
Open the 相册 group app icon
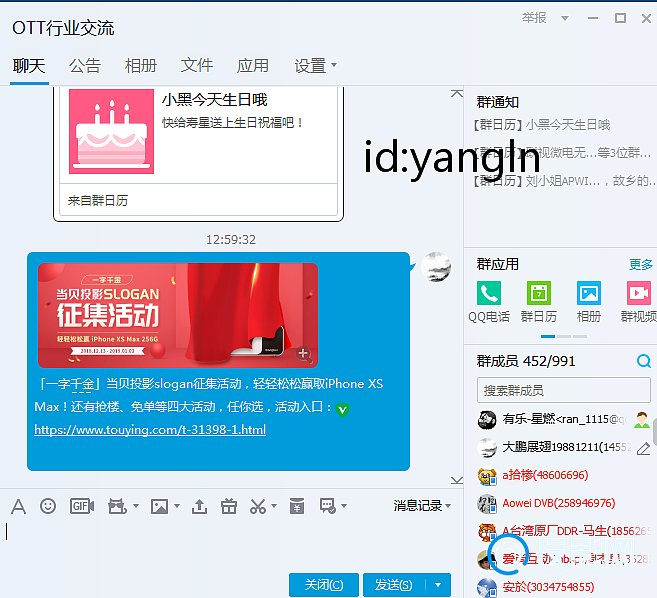pyautogui.click(x=589, y=302)
